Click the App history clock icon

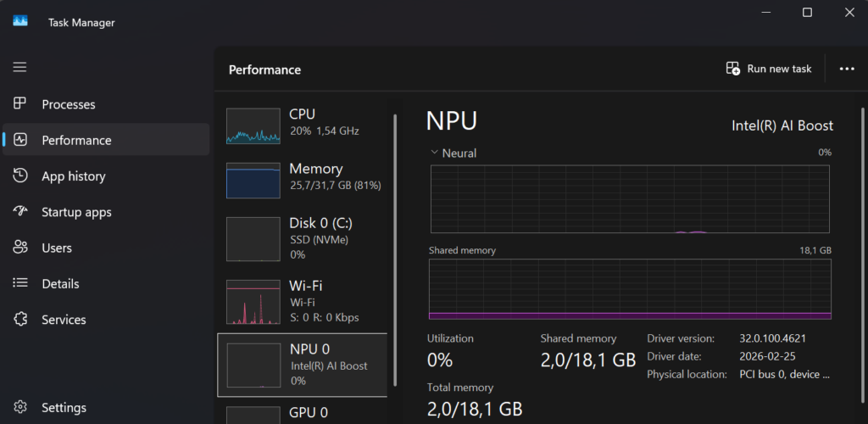(x=20, y=176)
